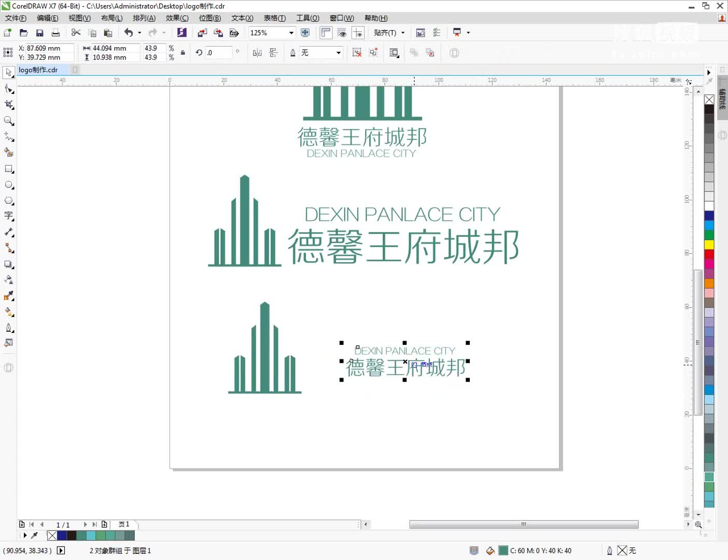Select the Polygon tool

pyautogui.click(x=8, y=201)
